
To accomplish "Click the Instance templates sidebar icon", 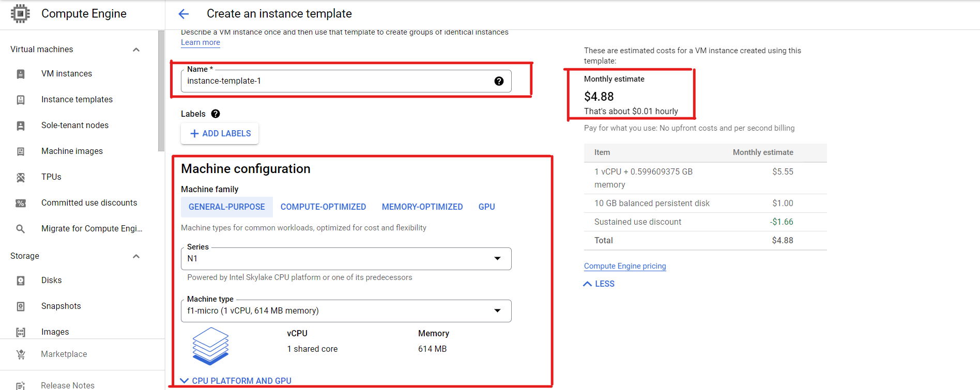I will coord(21,100).
